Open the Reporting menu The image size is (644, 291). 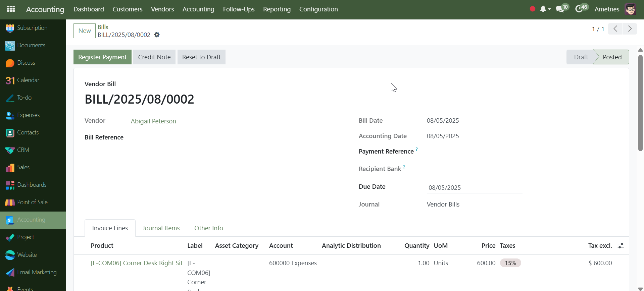point(277,9)
